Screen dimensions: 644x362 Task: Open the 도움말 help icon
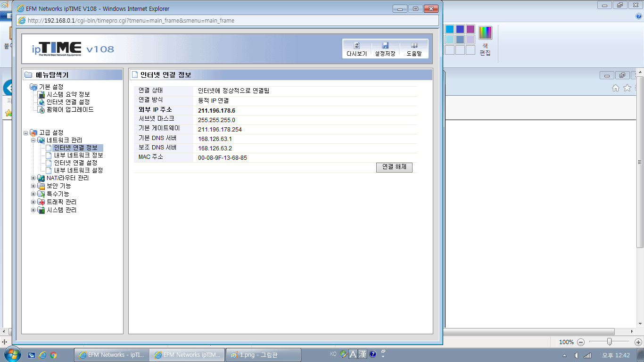pos(414,46)
